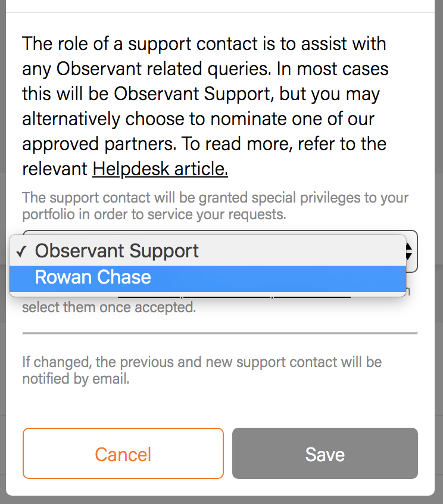The height and width of the screenshot is (504, 443).
Task: Choose Observant Support in the dropdown list
Action: pos(117,251)
